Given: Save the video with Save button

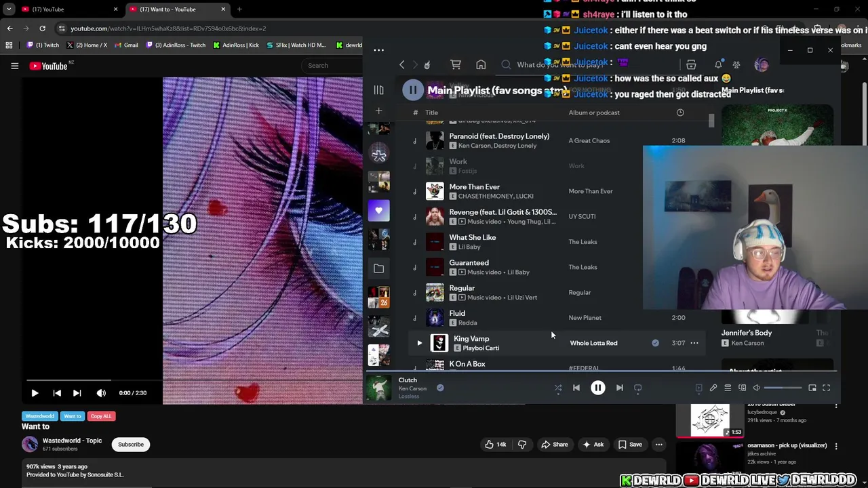Looking at the screenshot, I should (x=629, y=445).
